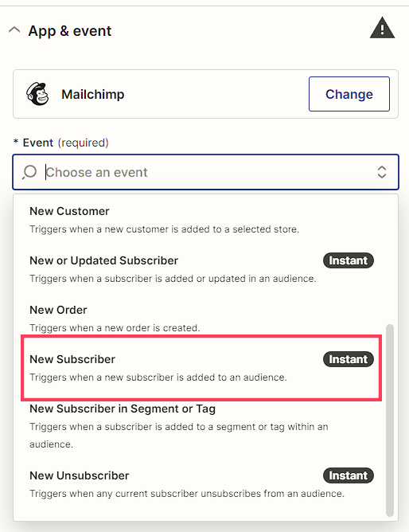
Task: Click Instant badge on New or Updated Subscriber
Action: coord(349,260)
